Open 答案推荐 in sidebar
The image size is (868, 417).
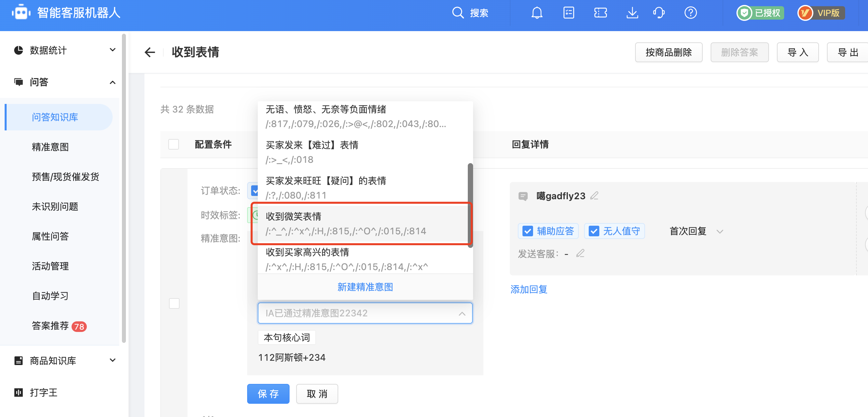pyautogui.click(x=50, y=325)
